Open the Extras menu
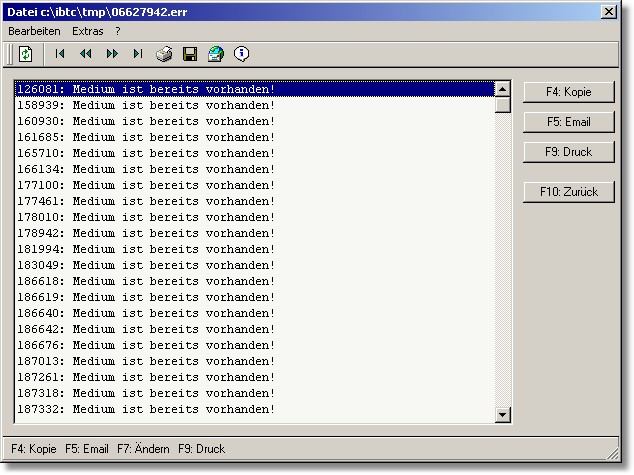 88,31
